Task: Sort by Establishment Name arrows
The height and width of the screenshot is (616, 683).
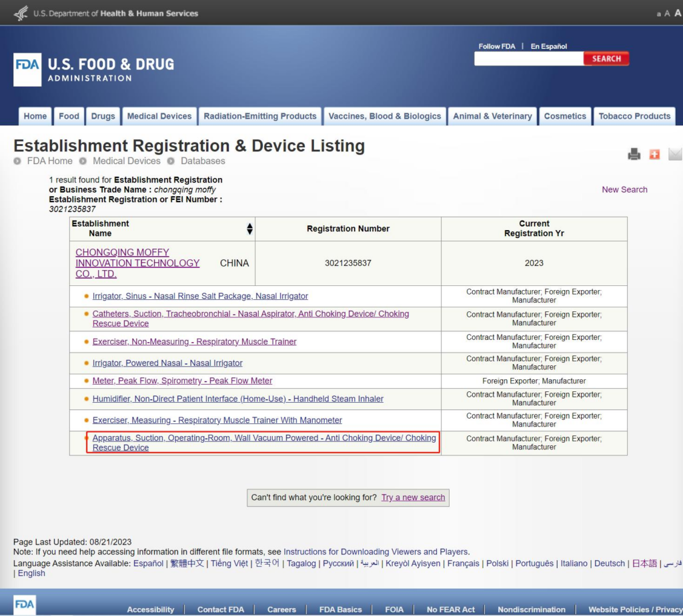Action: pyautogui.click(x=249, y=229)
